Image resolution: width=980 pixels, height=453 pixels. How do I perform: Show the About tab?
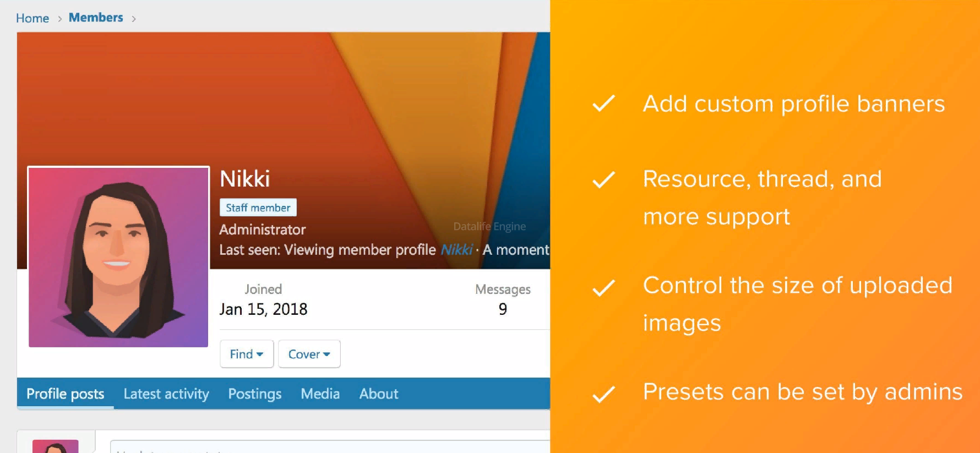click(x=379, y=394)
